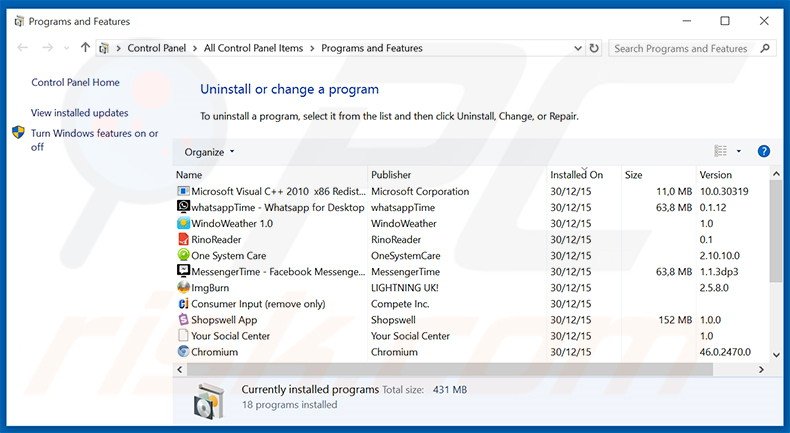This screenshot has width=790, height=433.
Task: Sort by the Size column header
Action: point(633,175)
